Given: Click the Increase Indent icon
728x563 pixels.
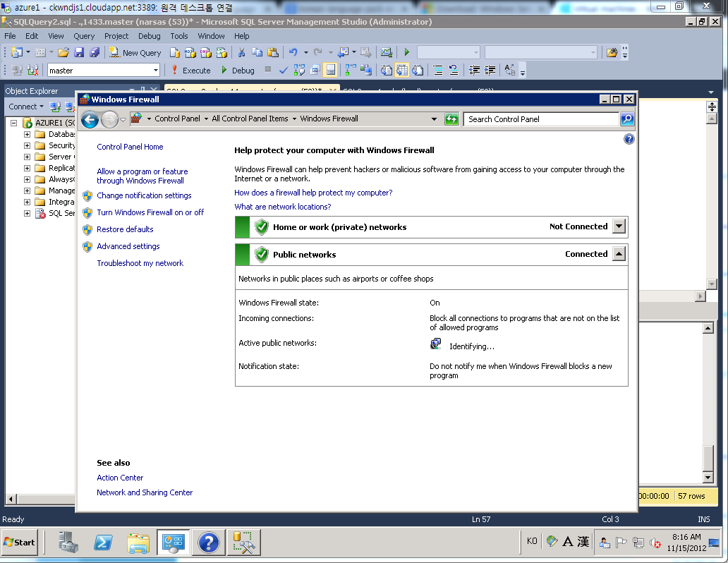Looking at the screenshot, I should (x=490, y=70).
